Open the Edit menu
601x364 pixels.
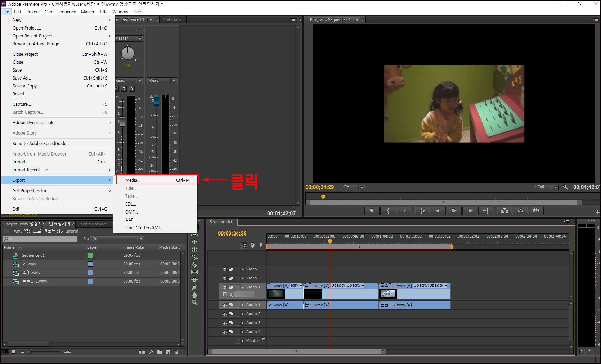click(x=18, y=12)
